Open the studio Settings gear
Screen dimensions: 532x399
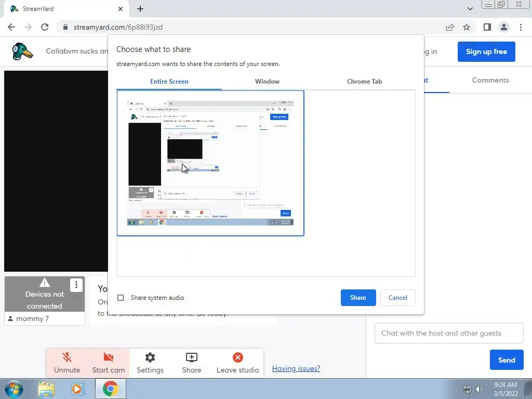click(x=150, y=363)
